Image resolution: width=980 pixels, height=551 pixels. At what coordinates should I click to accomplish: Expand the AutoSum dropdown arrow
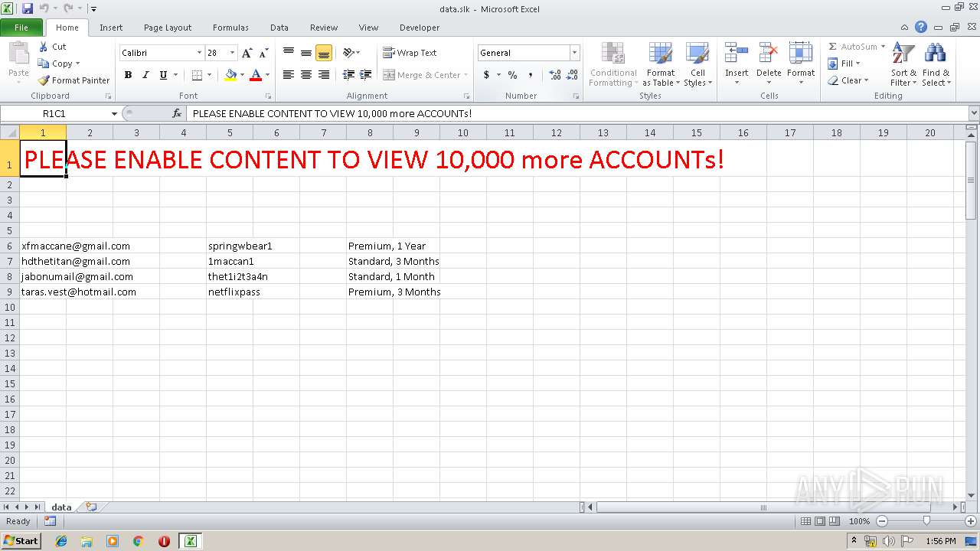883,47
